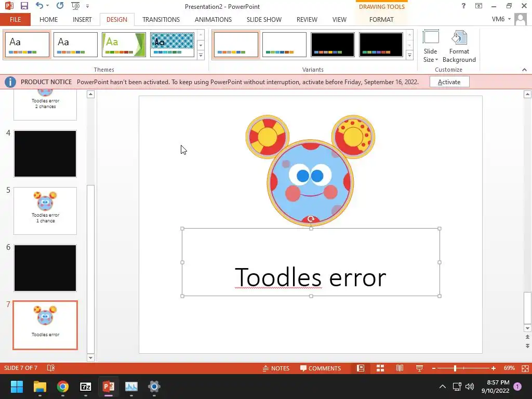Open the FILE tab
The image size is (532, 399).
(x=15, y=19)
